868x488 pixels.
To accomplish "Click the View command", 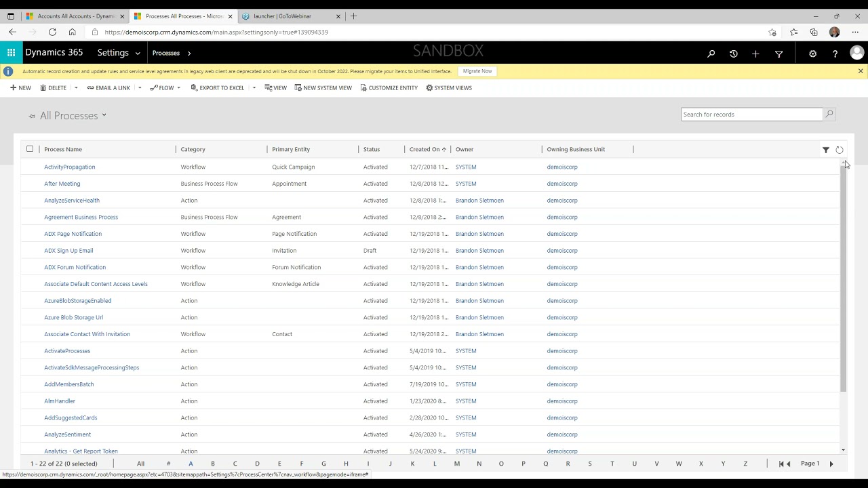I will [275, 88].
